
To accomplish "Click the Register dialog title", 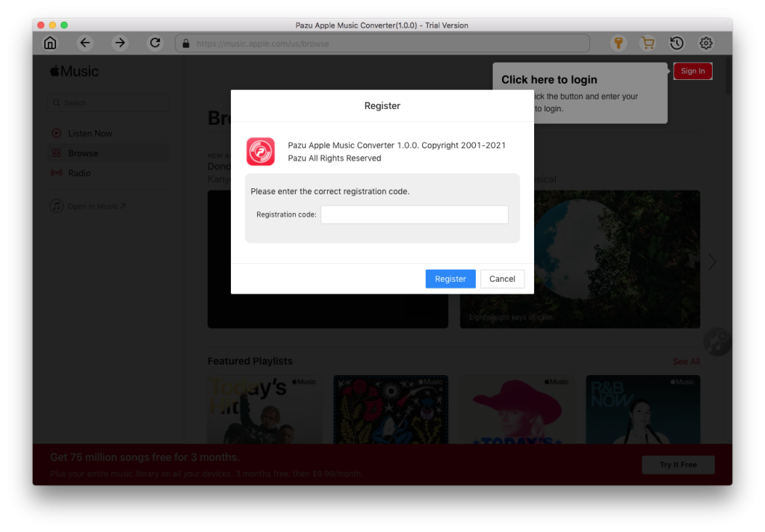I will 382,106.
